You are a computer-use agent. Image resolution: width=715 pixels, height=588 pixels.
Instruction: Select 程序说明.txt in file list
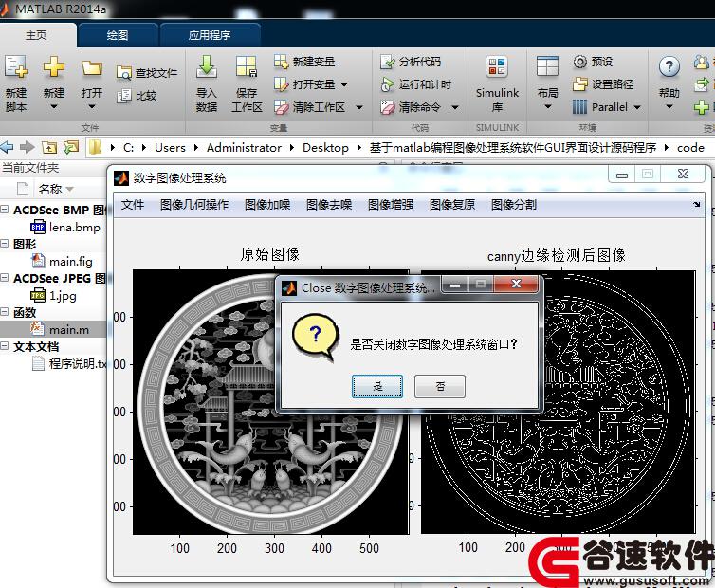click(x=69, y=363)
